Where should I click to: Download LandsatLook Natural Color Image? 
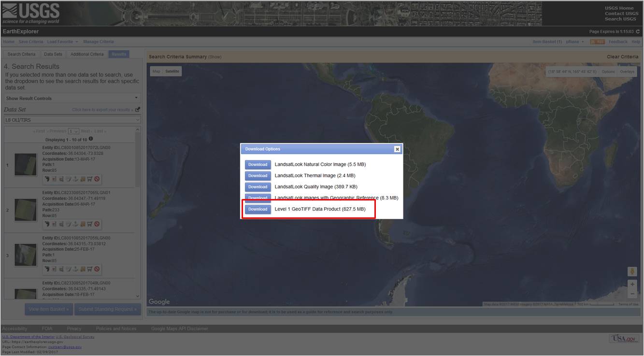(258, 165)
